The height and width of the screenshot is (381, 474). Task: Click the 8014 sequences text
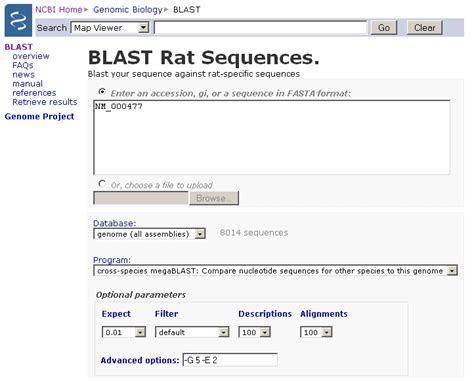[254, 233]
